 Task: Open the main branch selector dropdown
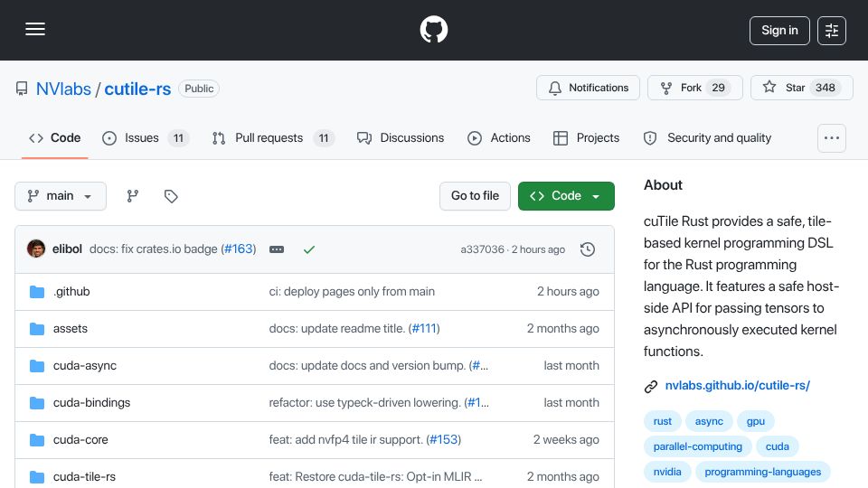tap(61, 196)
